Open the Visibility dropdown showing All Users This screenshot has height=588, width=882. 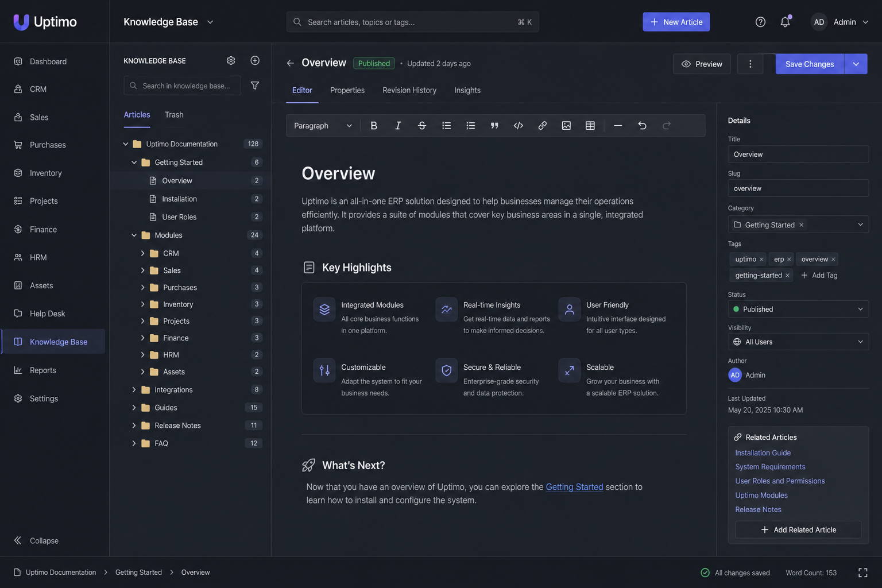coord(798,342)
